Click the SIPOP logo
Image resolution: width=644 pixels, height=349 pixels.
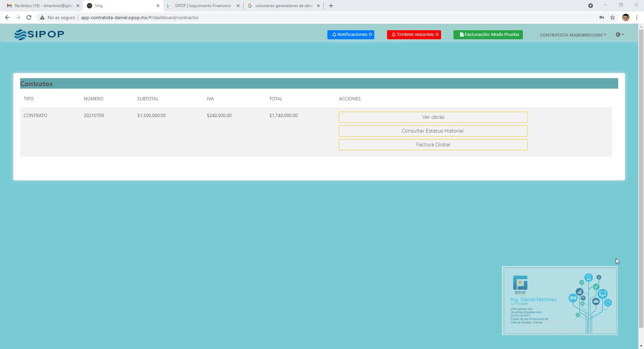coord(39,34)
